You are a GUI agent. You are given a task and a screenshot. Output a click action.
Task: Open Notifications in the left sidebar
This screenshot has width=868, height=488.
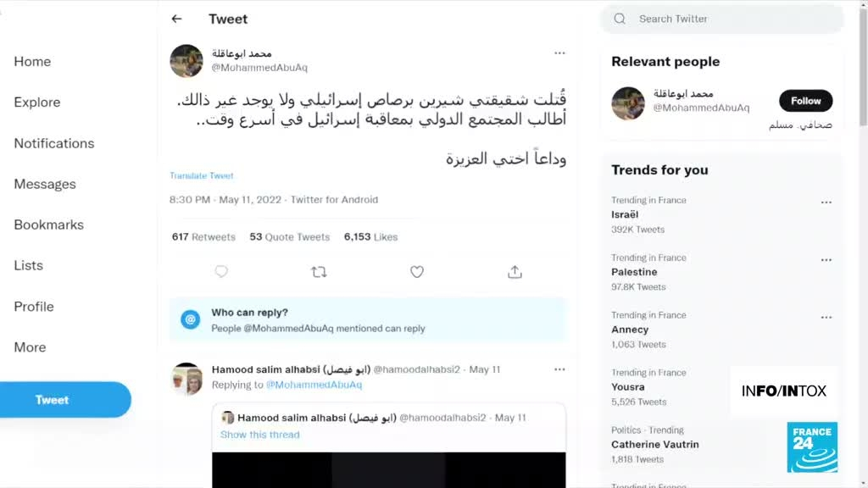[54, 143]
